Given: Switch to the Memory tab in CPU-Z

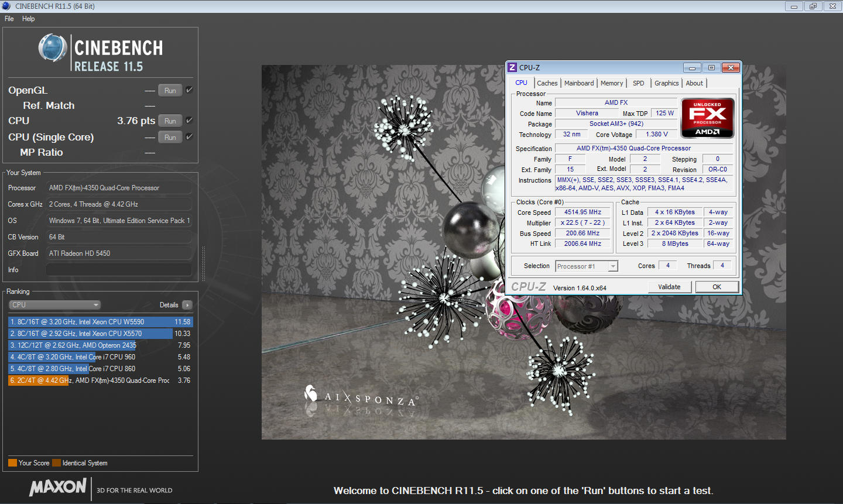Looking at the screenshot, I should (x=611, y=83).
